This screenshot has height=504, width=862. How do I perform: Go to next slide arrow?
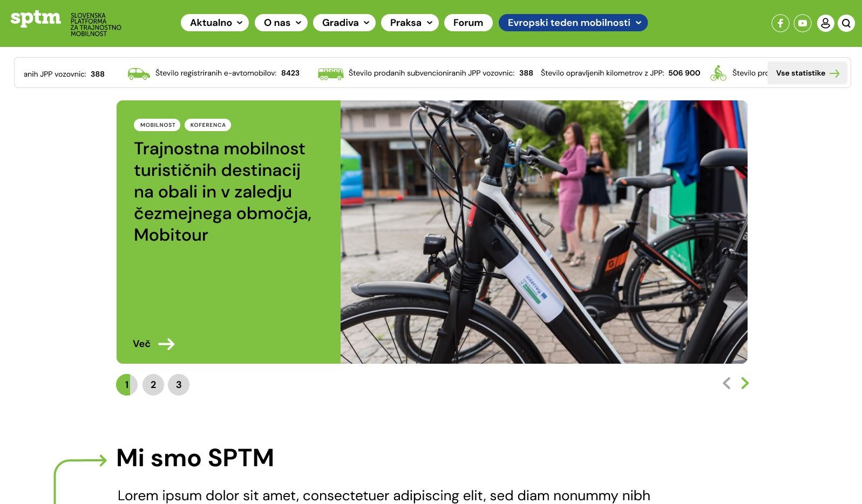click(745, 383)
